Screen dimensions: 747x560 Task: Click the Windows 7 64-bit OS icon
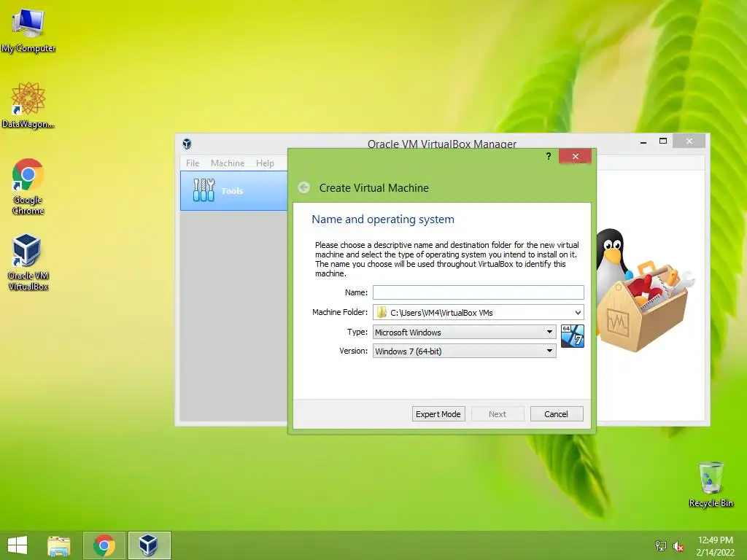(x=572, y=336)
